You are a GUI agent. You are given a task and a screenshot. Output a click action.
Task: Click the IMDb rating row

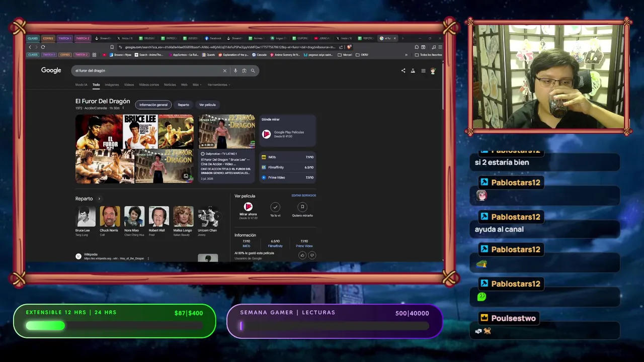288,157
